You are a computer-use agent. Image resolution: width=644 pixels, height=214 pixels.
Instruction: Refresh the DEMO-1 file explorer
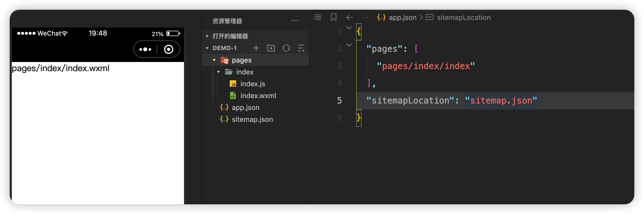[x=286, y=48]
